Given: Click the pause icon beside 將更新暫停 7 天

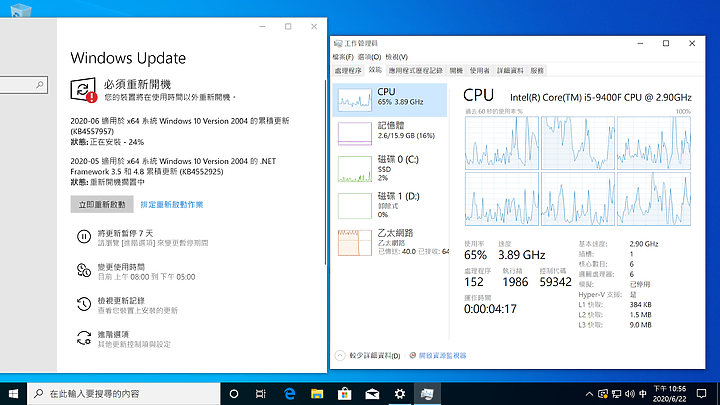Looking at the screenshot, I should [84, 236].
